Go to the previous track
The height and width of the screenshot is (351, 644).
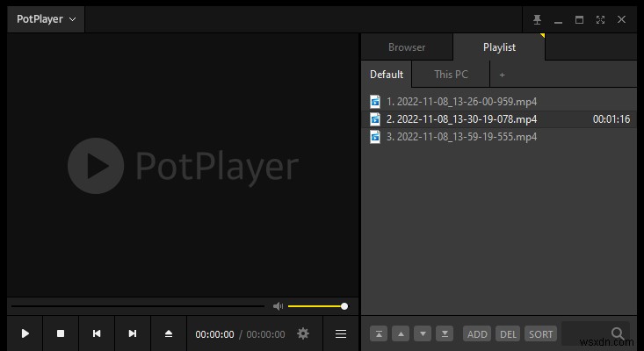coord(97,333)
